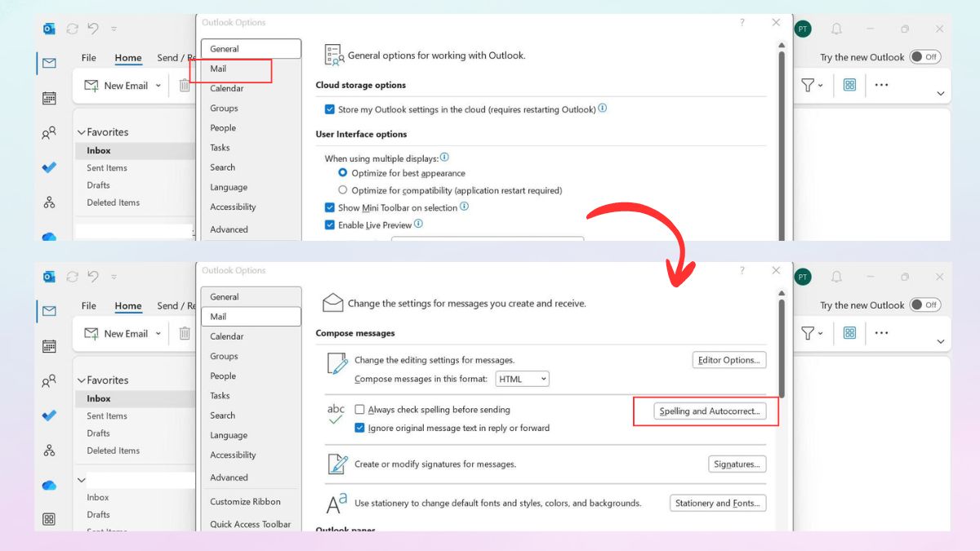
Task: Click Signatures button
Action: pos(737,464)
